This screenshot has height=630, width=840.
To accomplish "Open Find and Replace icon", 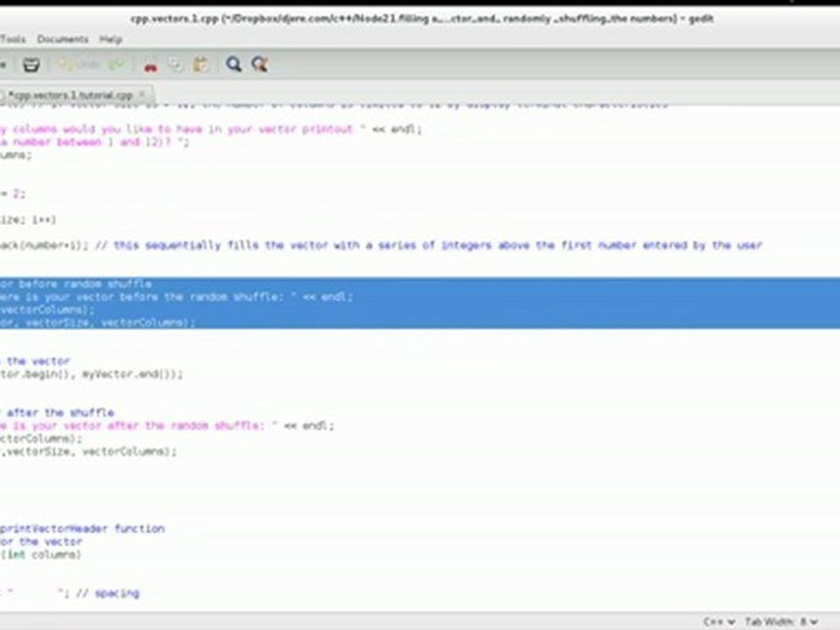I will click(x=260, y=65).
